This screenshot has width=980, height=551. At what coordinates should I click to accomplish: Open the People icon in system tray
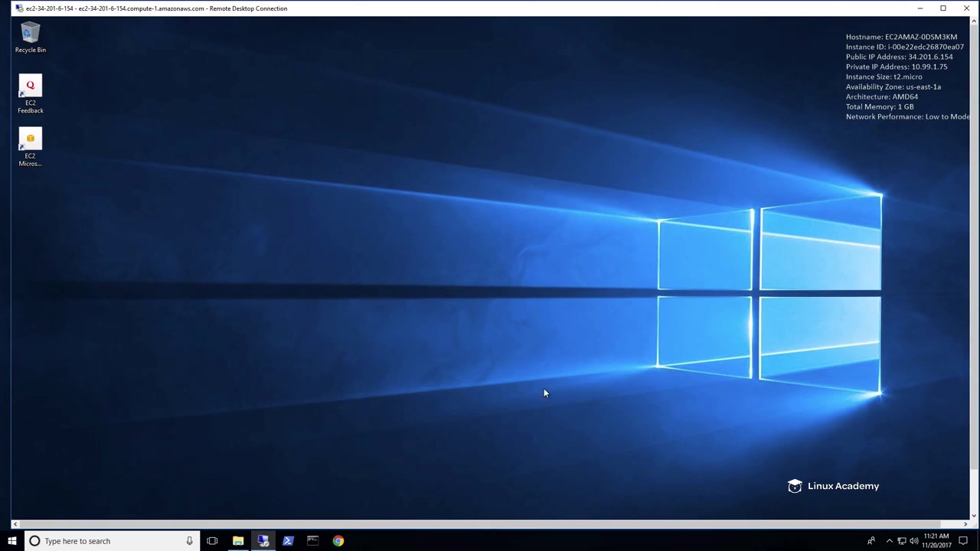pos(871,541)
